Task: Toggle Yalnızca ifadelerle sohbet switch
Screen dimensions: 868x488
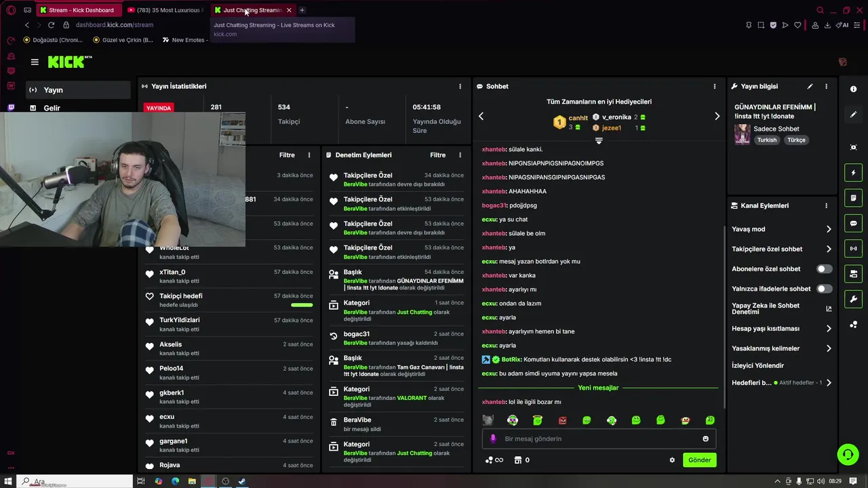Action: click(x=824, y=289)
